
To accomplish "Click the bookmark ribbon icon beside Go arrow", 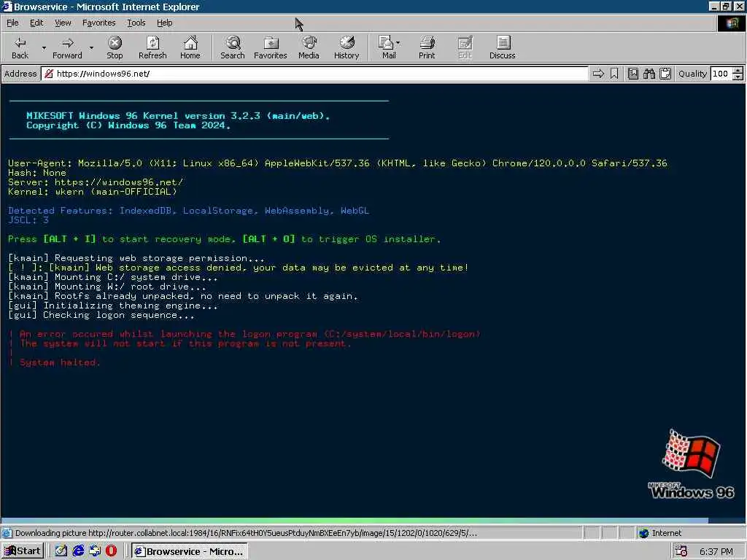I will 614,74.
